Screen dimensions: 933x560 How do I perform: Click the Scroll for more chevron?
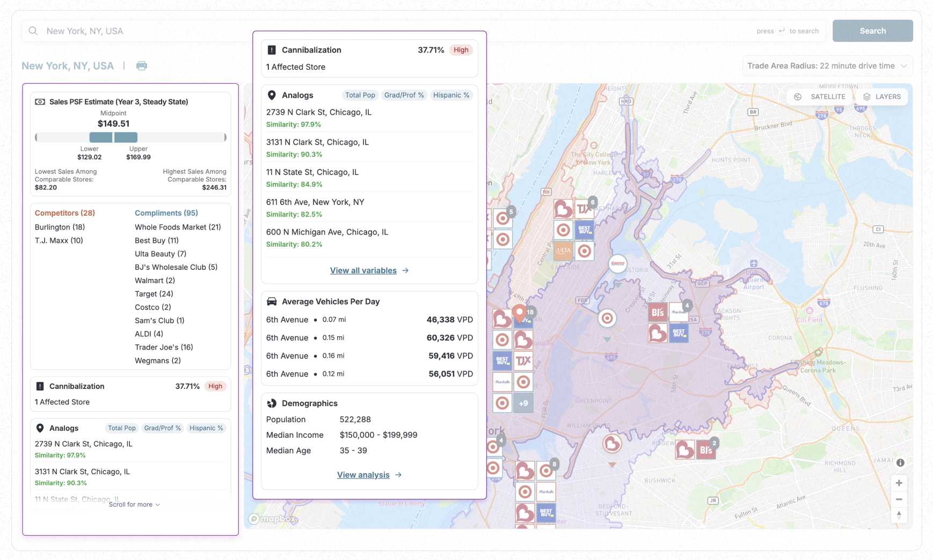[x=157, y=505]
